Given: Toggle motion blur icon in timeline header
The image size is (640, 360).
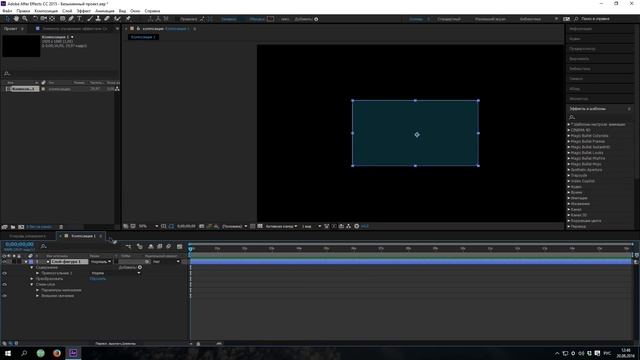Looking at the screenshot, I should (169, 247).
